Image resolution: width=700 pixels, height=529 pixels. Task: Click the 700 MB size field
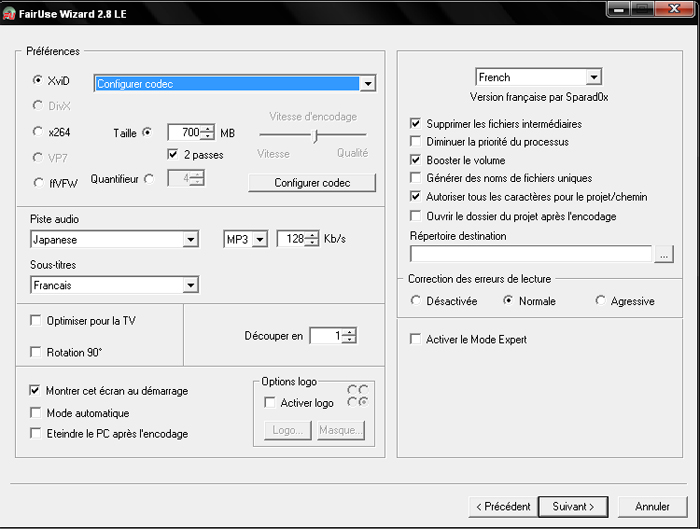tap(184, 132)
